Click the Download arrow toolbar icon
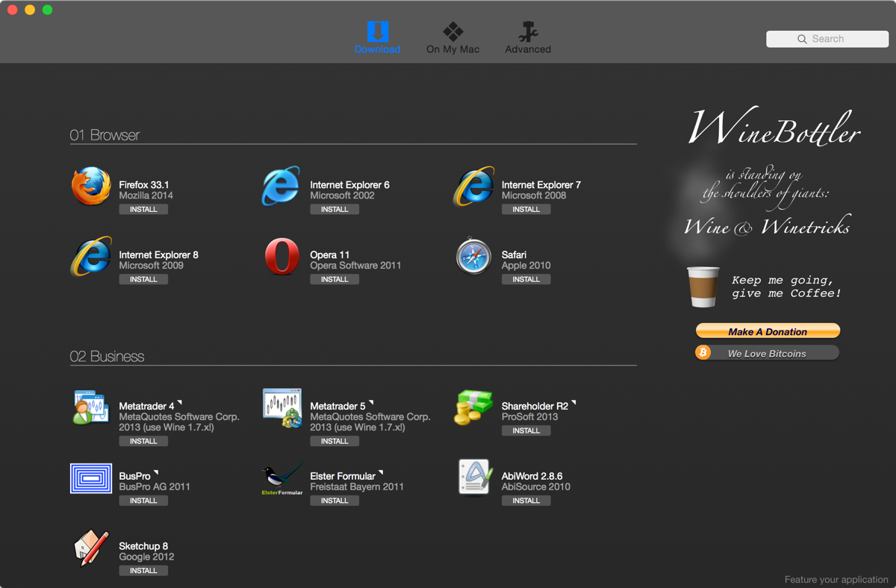The height and width of the screenshot is (588, 896). 377,31
